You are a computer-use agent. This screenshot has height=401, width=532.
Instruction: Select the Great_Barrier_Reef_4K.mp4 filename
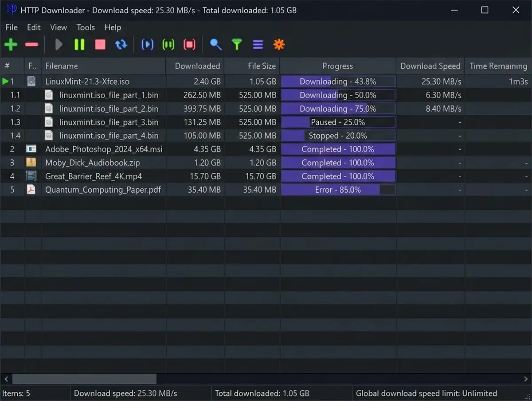click(x=94, y=176)
